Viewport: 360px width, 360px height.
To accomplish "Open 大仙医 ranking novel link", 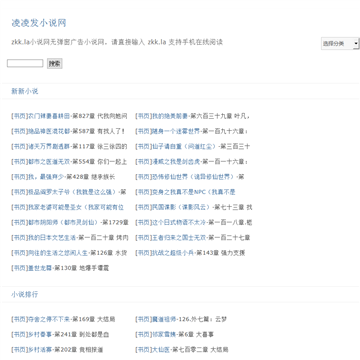I will click(x=161, y=350).
